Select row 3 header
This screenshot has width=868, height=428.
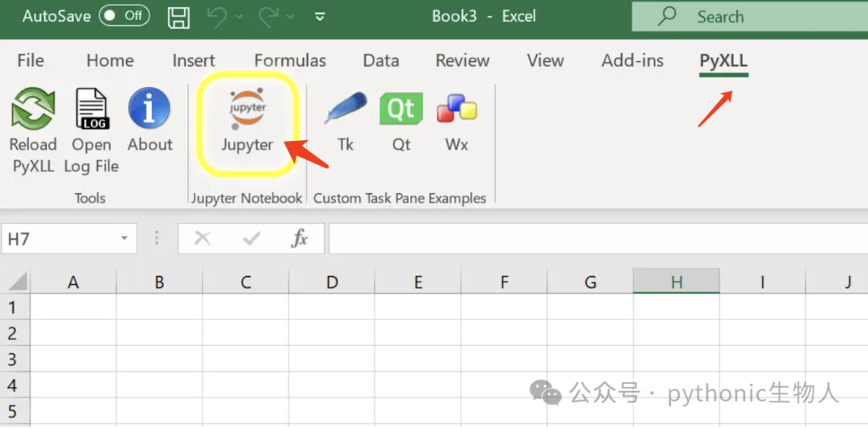(x=15, y=359)
